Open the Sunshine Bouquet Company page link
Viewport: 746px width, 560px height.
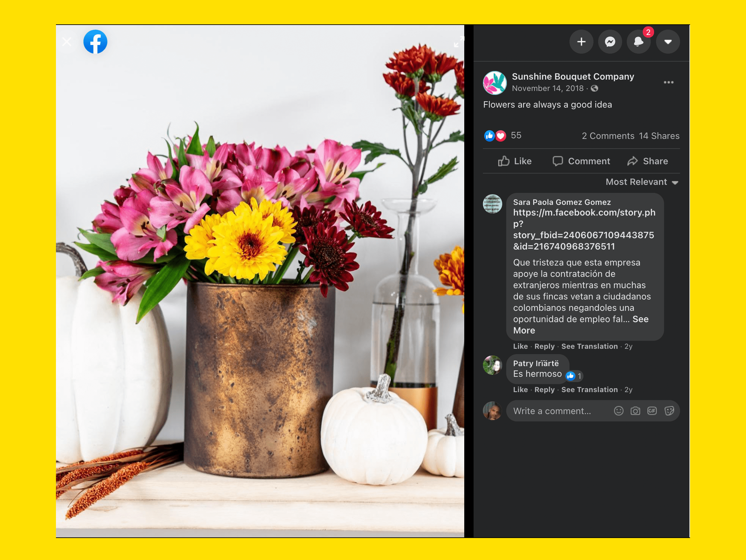[572, 77]
